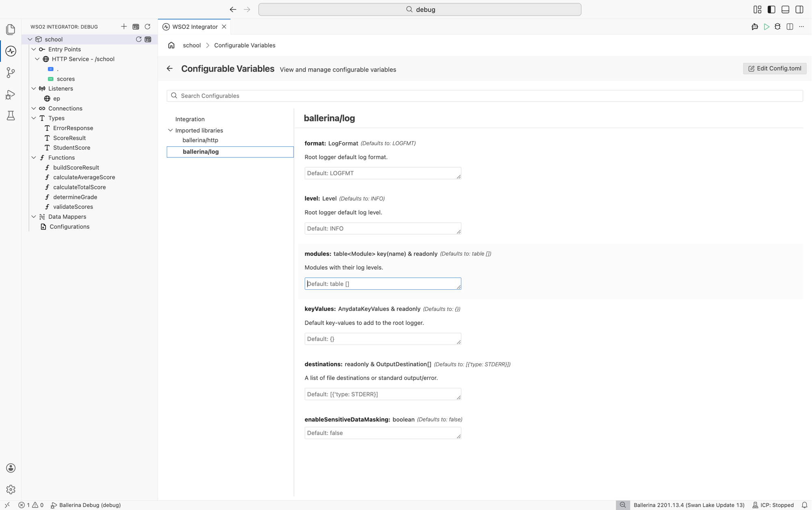
Task: Start debugging with the bug icon
Action: point(777,27)
